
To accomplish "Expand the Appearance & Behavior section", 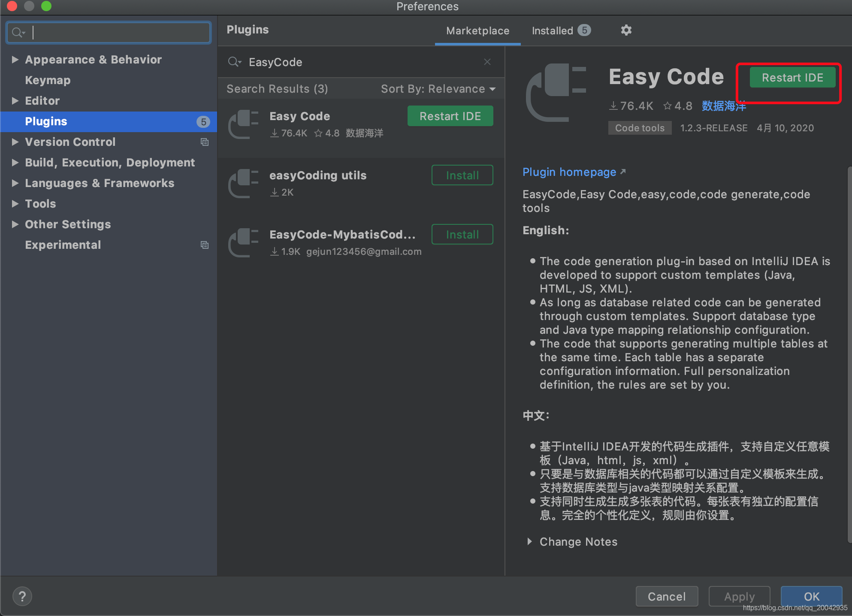I will 15,59.
